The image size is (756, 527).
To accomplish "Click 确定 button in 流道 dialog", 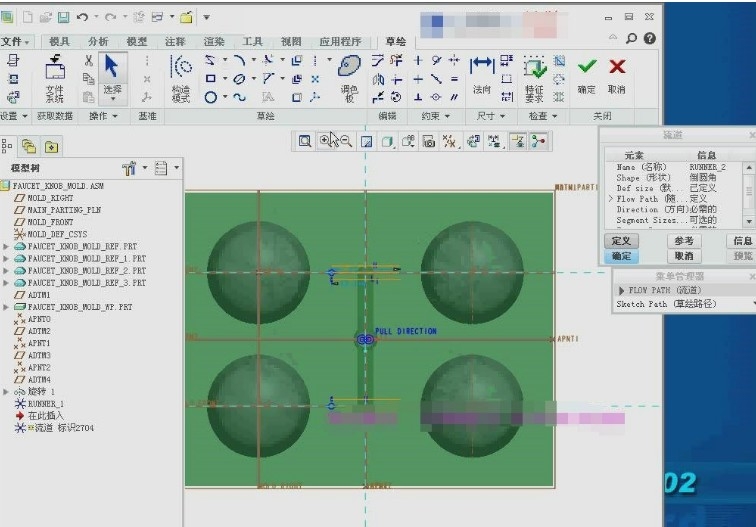I will pyautogui.click(x=621, y=256).
